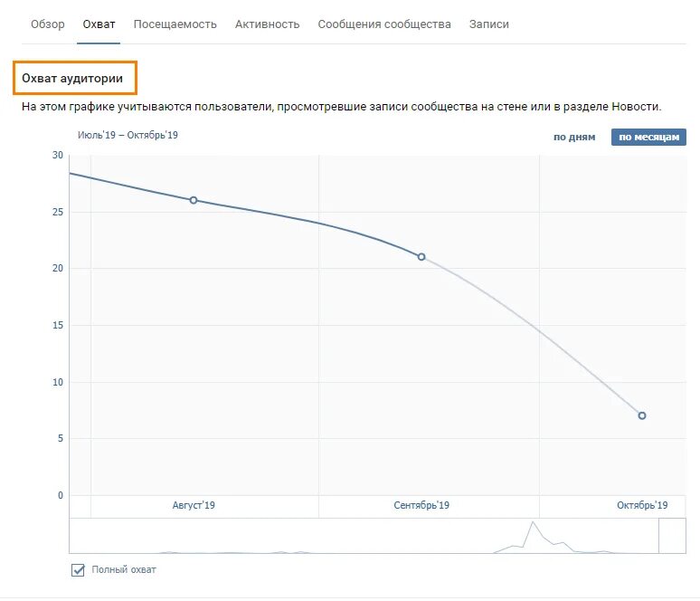Click the Сентябрь'19 axis label

[421, 505]
